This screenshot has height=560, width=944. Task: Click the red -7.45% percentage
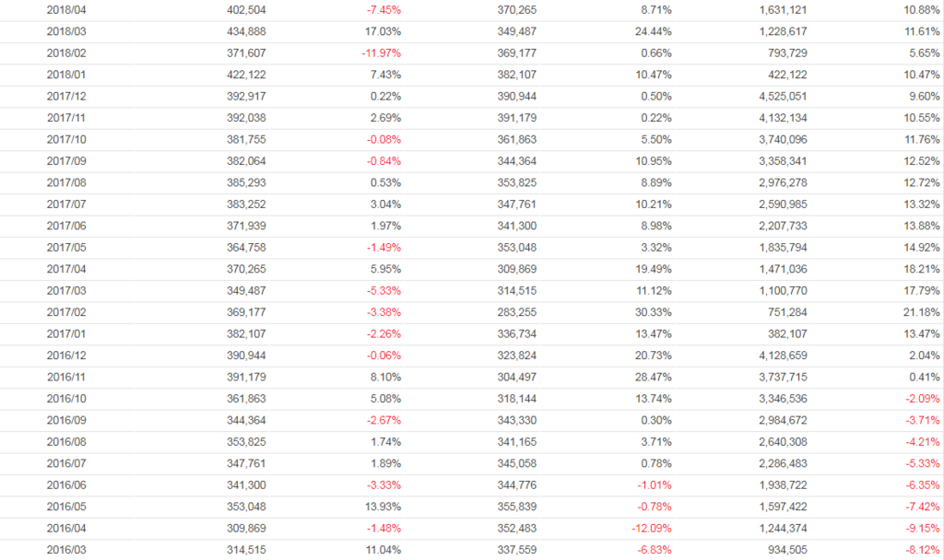(383, 10)
